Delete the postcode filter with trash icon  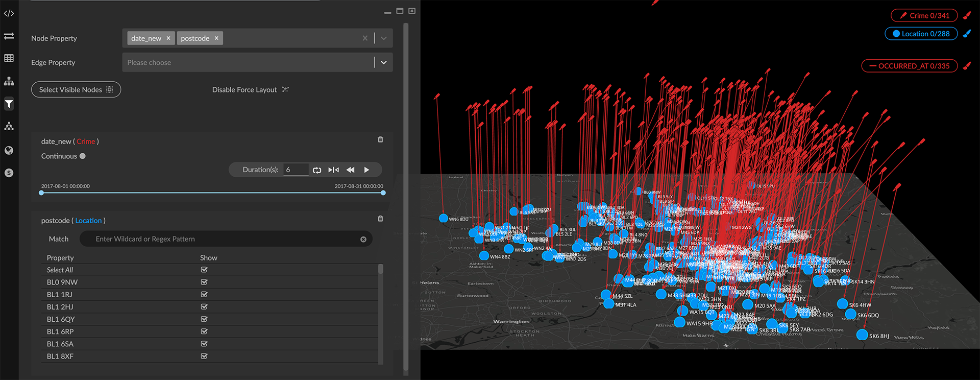380,219
